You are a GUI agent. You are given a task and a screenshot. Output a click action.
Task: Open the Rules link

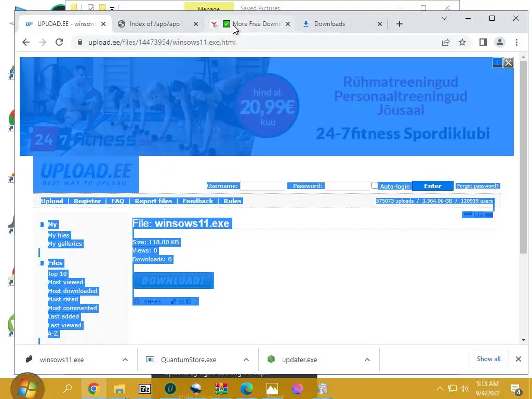click(232, 201)
